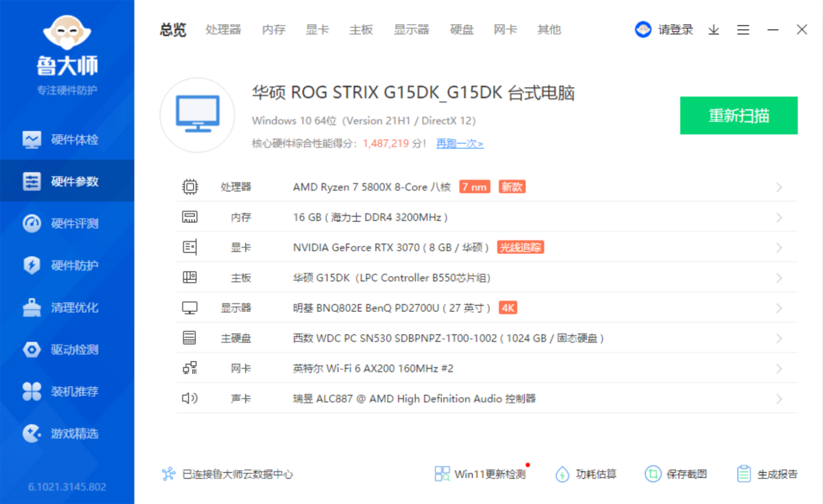Click the 光线追踪 ray tracing badge
Viewport: 823px width, 504px height.
[x=521, y=247]
